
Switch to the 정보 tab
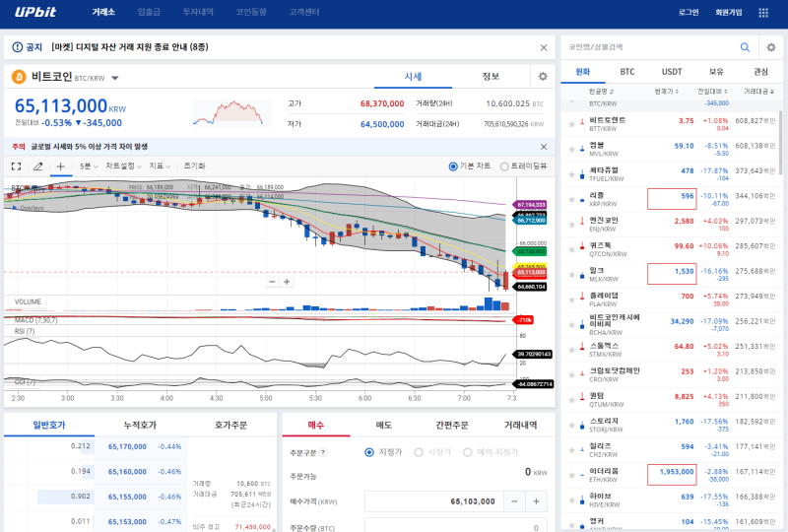click(491, 77)
